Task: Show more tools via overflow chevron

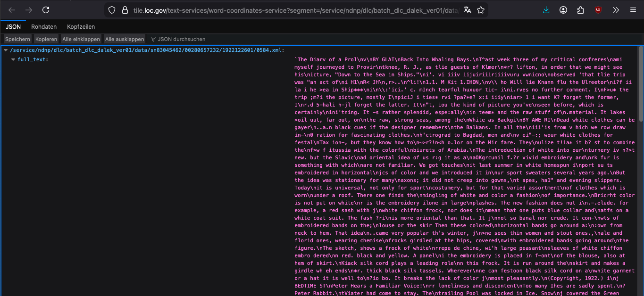Action: pos(616,10)
